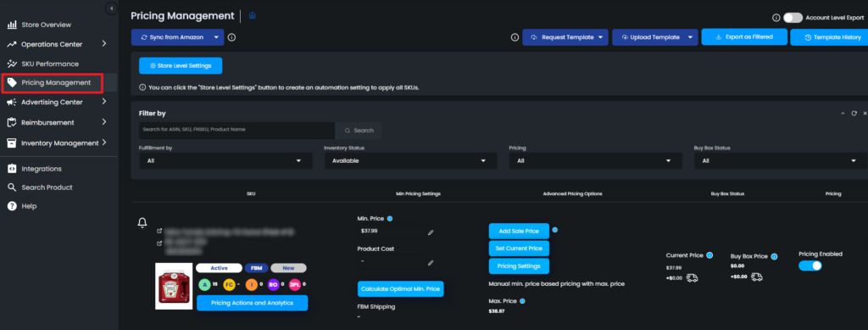Screen dimensions: 868x330
Task: Open Search Product in the sidebar
Action: pos(47,187)
